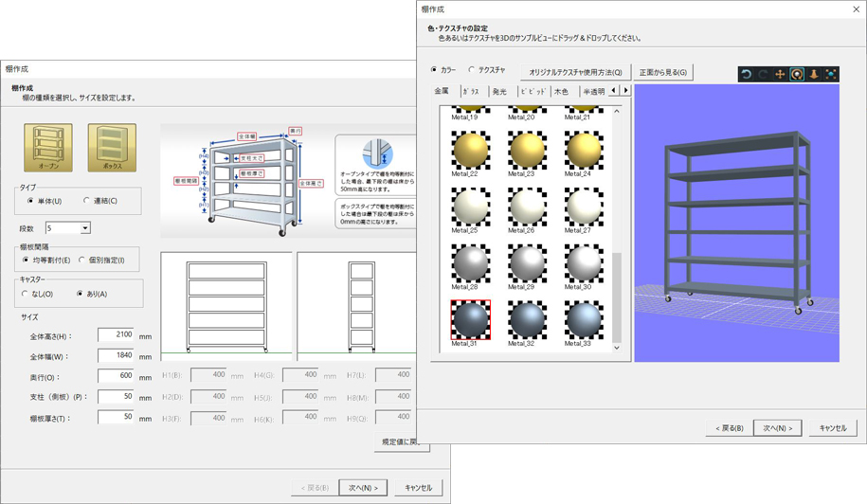This screenshot has height=504, width=867.
Task: Select the 連結(C) type radio button
Action: (87, 201)
